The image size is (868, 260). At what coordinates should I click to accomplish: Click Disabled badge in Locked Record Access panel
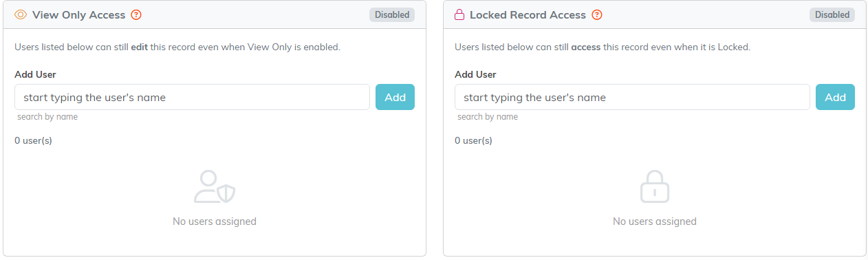tap(832, 14)
